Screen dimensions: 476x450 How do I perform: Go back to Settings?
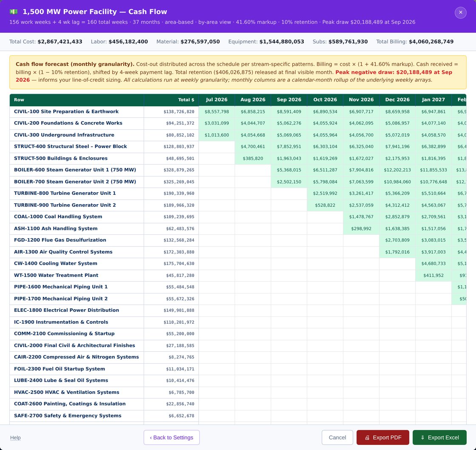[172, 437]
